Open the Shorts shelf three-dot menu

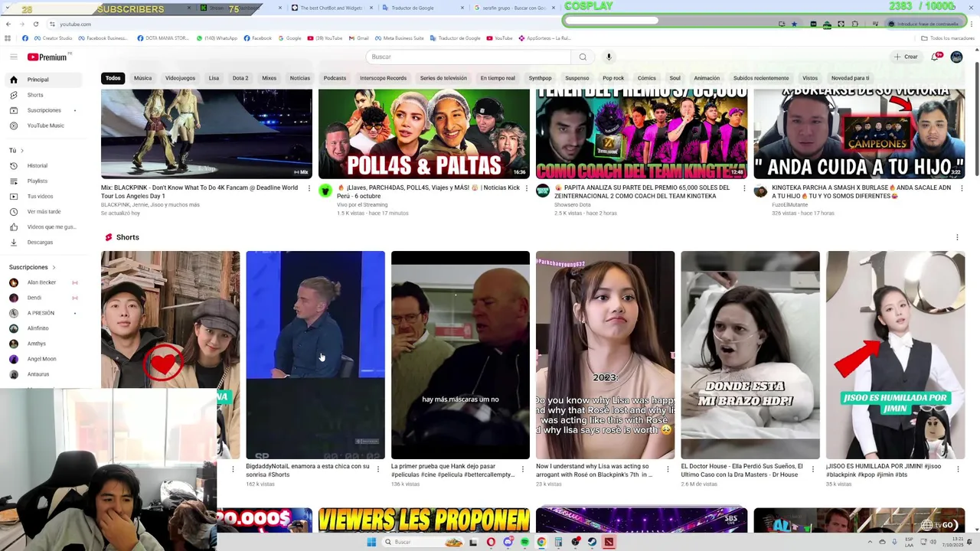coord(957,237)
